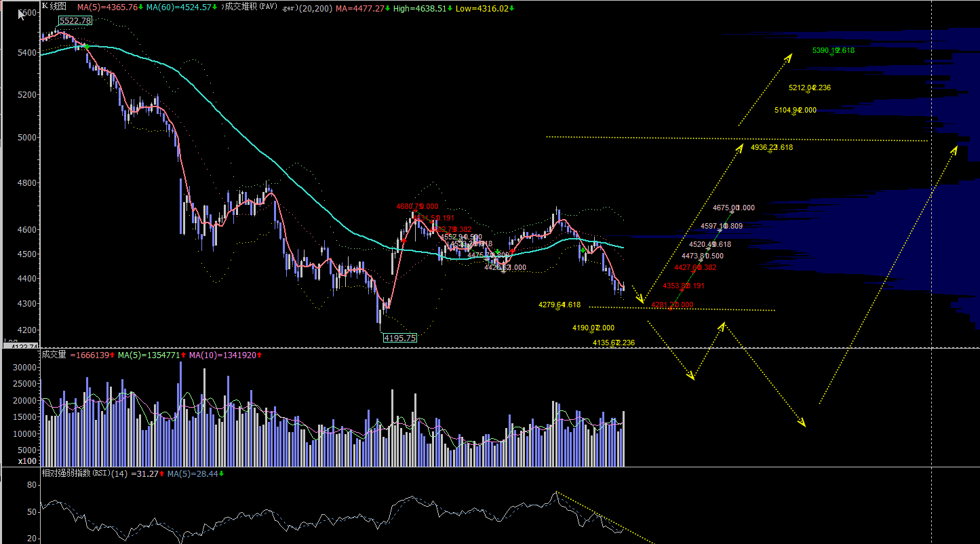Click the 4597.10 Fibonacci 0.809 label
The image size is (980, 544).
point(722,227)
